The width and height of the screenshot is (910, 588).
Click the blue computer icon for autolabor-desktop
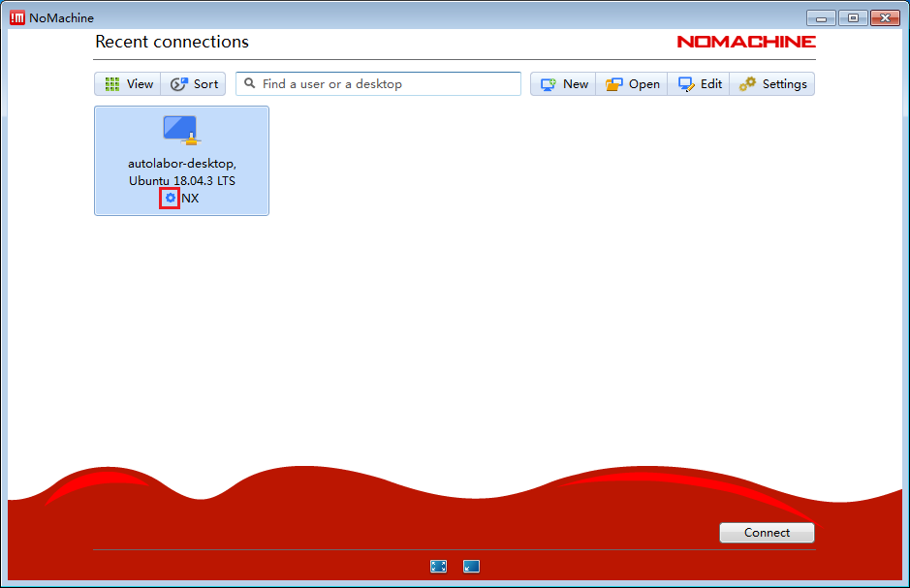180,130
